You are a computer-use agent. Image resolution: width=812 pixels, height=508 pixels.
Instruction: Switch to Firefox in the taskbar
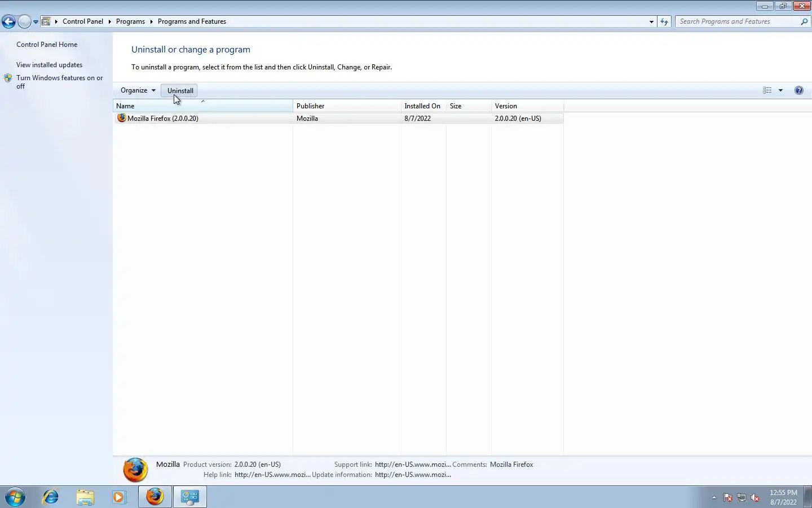tap(155, 497)
